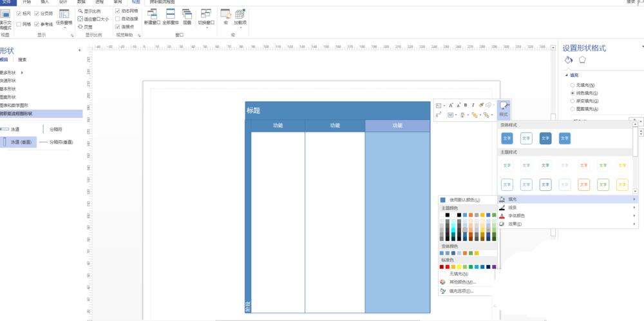Enable the Grid (网格) checkbox

point(19,24)
